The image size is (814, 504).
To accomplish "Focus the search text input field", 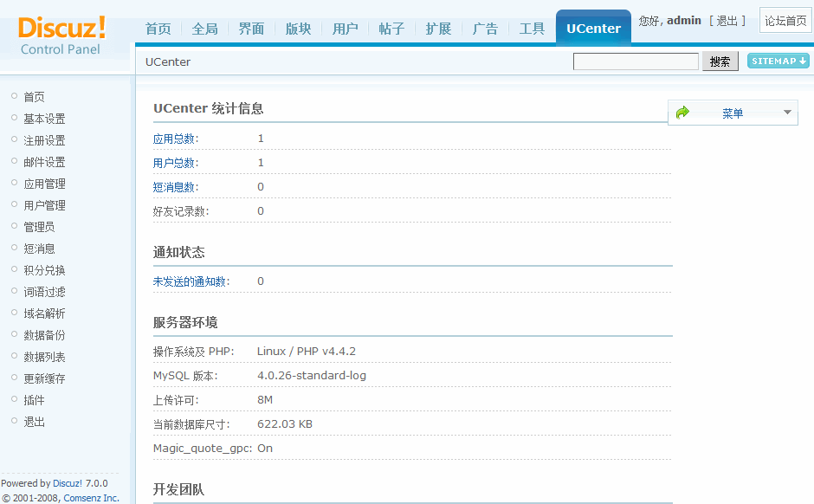I will click(635, 61).
